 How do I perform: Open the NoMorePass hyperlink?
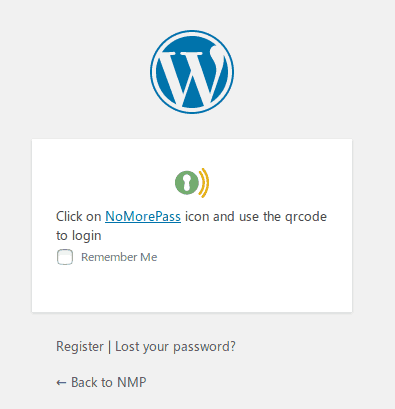pyautogui.click(x=143, y=217)
